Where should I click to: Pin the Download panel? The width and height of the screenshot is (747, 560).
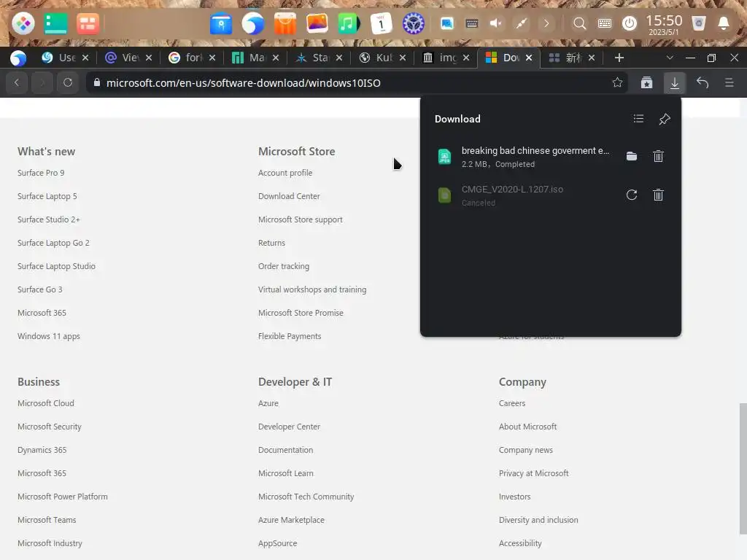click(665, 119)
